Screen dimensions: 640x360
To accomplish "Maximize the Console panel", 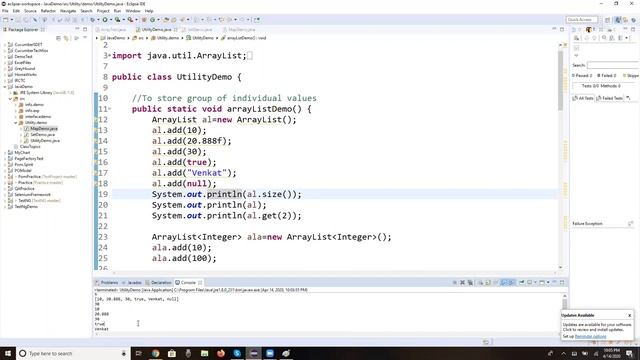I will click(562, 282).
